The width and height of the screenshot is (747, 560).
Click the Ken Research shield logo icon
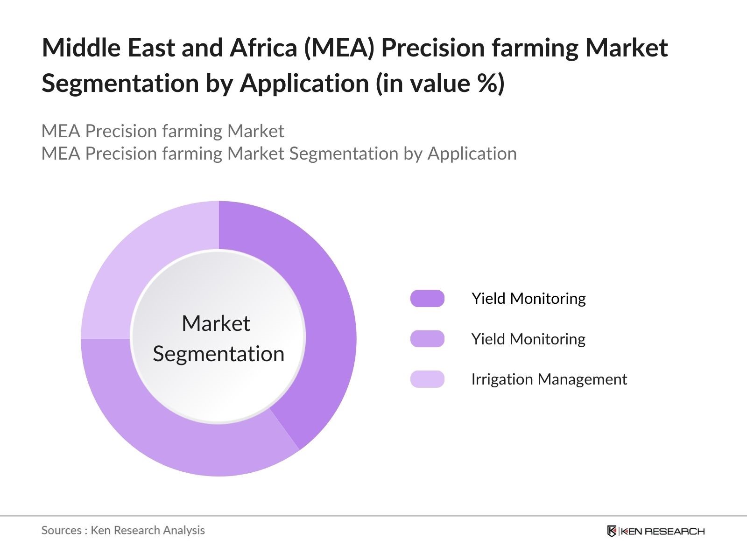pyautogui.click(x=612, y=531)
